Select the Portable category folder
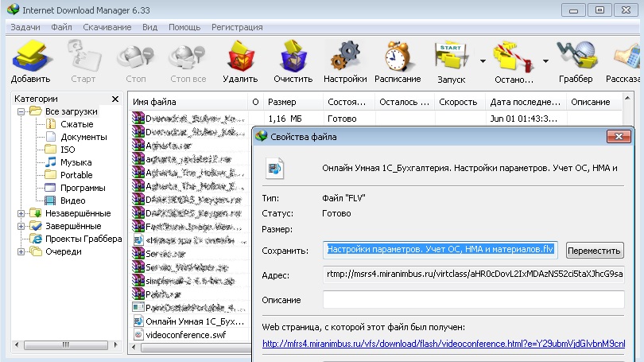This screenshot has height=362, width=644. pos(76,175)
